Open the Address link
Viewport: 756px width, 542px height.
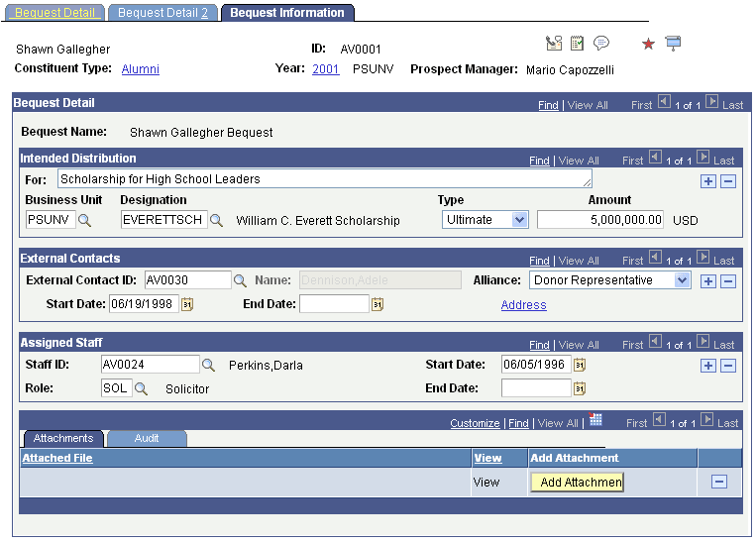point(523,305)
